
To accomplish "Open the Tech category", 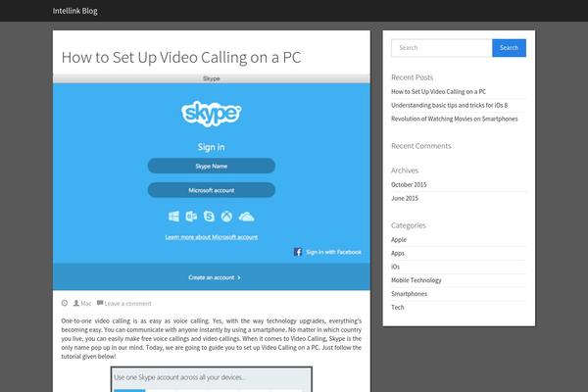I will [x=398, y=307].
